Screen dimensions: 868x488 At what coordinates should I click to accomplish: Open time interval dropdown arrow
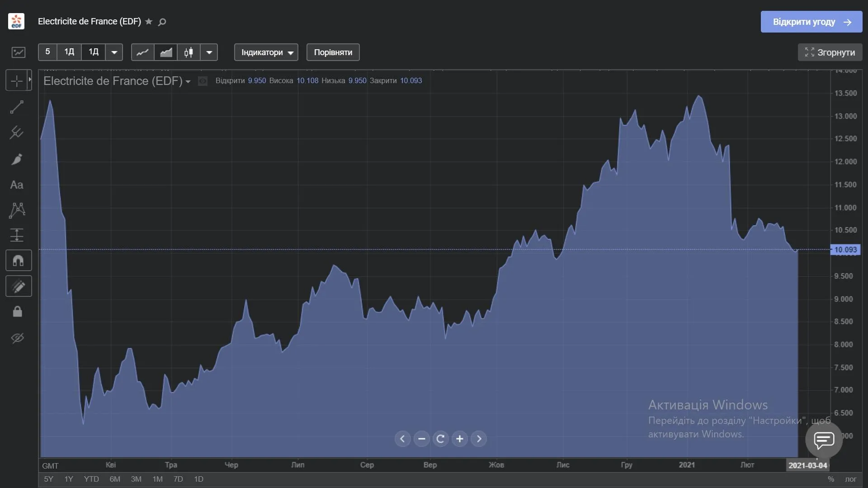pyautogui.click(x=114, y=52)
